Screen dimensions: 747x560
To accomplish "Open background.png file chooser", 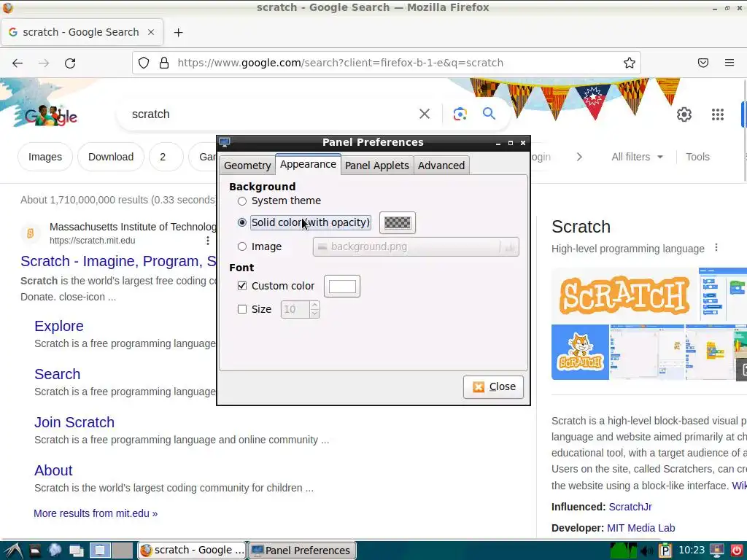I will 415,246.
